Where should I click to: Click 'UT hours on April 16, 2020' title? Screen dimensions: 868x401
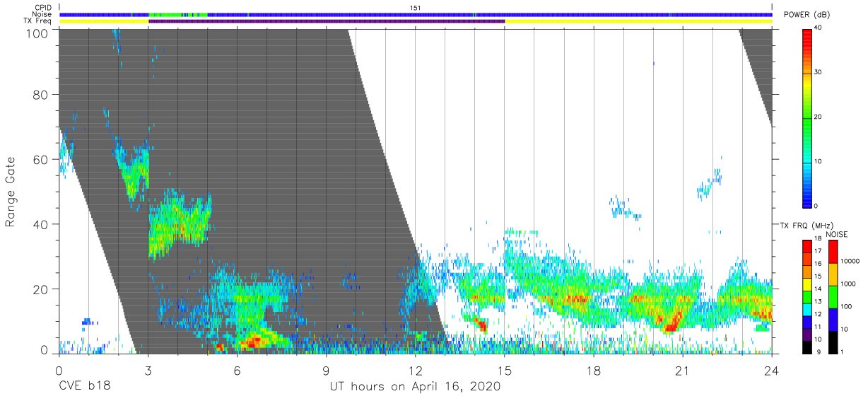[415, 387]
